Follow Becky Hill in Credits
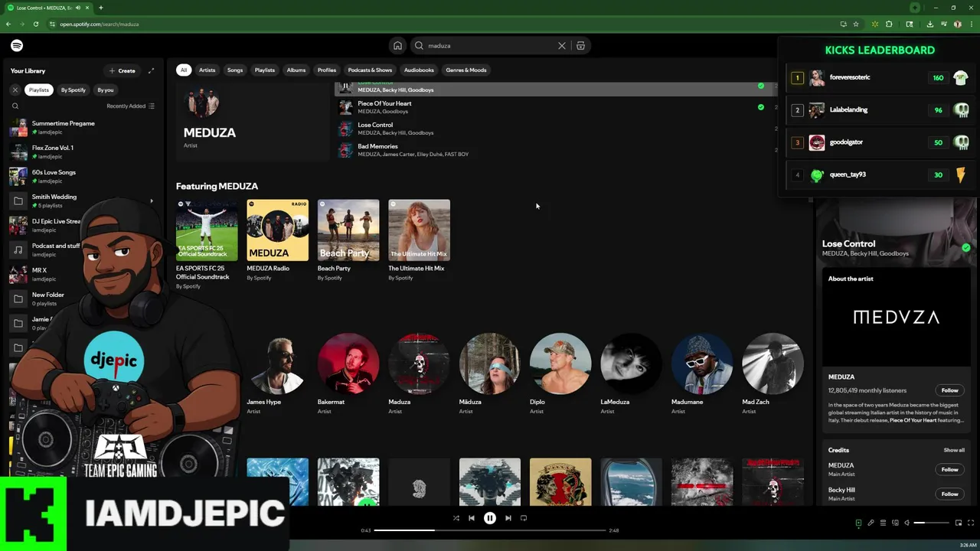Image resolution: width=980 pixels, height=551 pixels. [949, 494]
